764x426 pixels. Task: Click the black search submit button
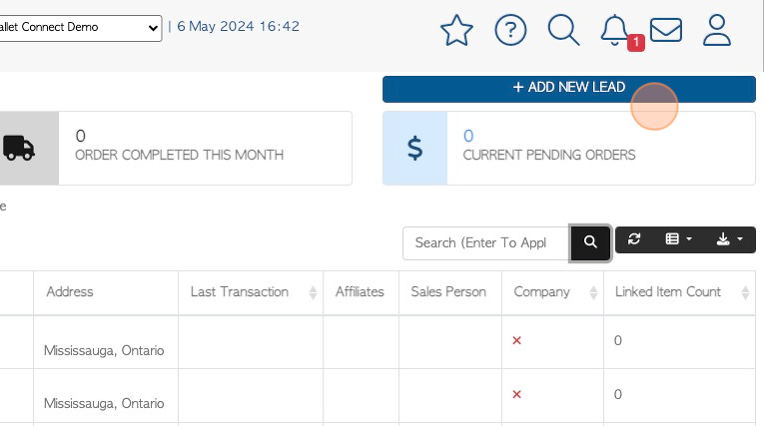[x=590, y=242]
